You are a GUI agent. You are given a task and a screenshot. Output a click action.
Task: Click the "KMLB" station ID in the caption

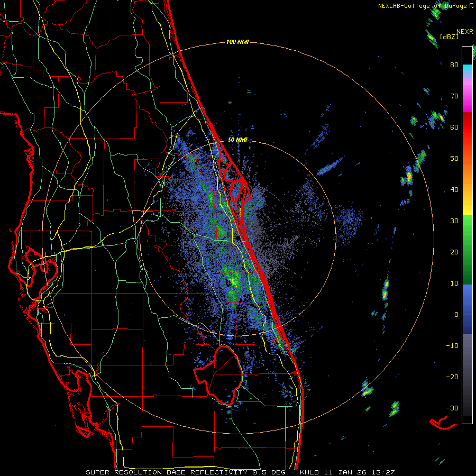point(309,472)
